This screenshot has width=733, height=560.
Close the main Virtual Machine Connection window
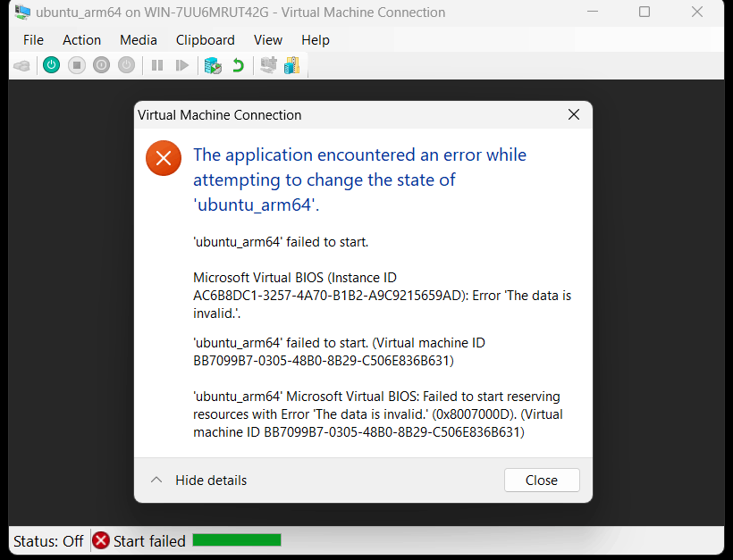tap(697, 13)
